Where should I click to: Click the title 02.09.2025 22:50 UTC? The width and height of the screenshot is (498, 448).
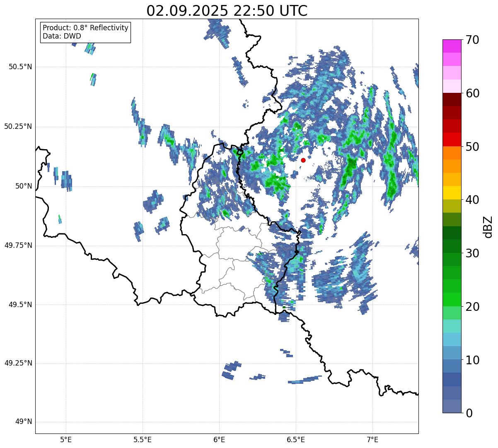coord(227,10)
